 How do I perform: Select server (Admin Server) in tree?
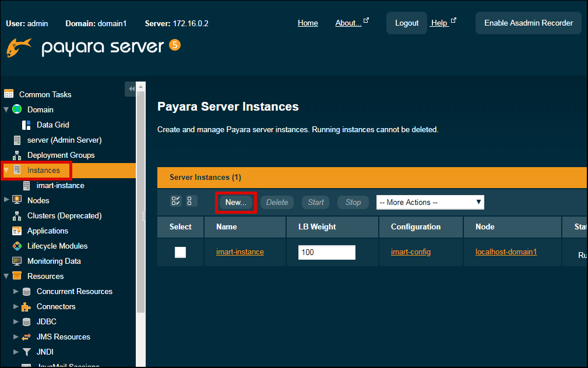click(x=64, y=140)
